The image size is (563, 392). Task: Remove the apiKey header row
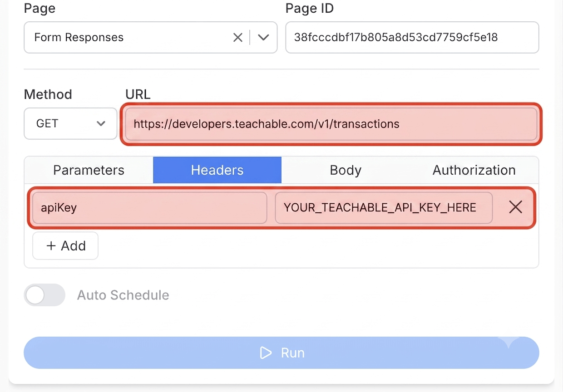tap(515, 207)
